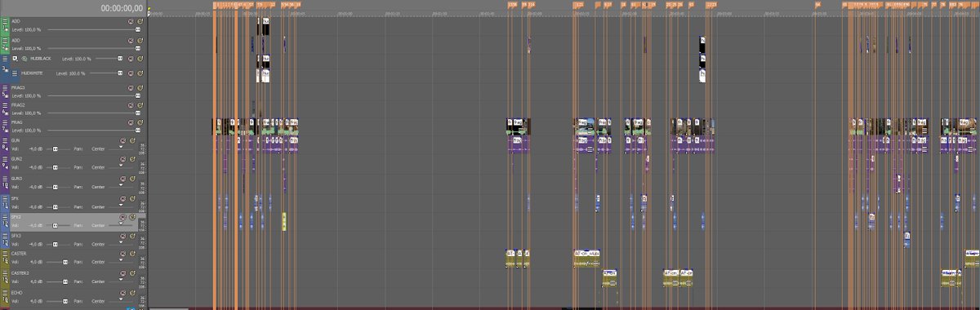Select the ECHO track name
This screenshot has height=310, width=980.
pos(17,293)
